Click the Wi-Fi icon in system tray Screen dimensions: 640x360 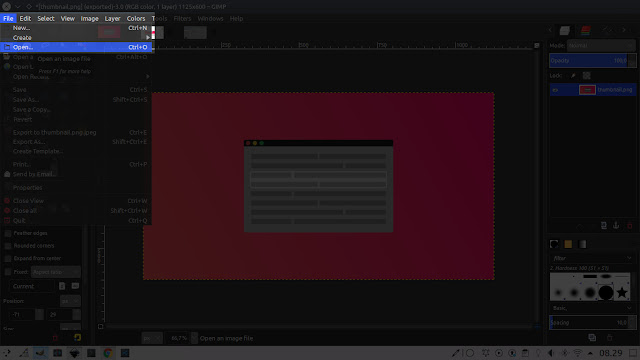578,353
